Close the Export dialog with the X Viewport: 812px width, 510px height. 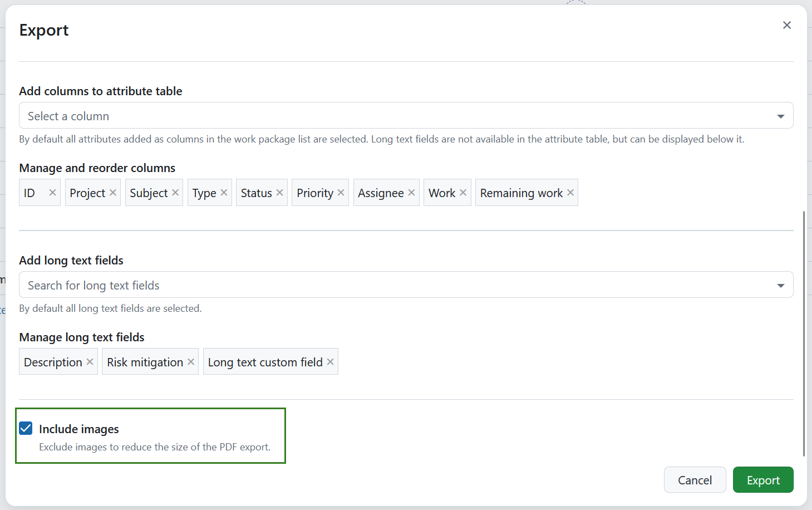(x=786, y=24)
